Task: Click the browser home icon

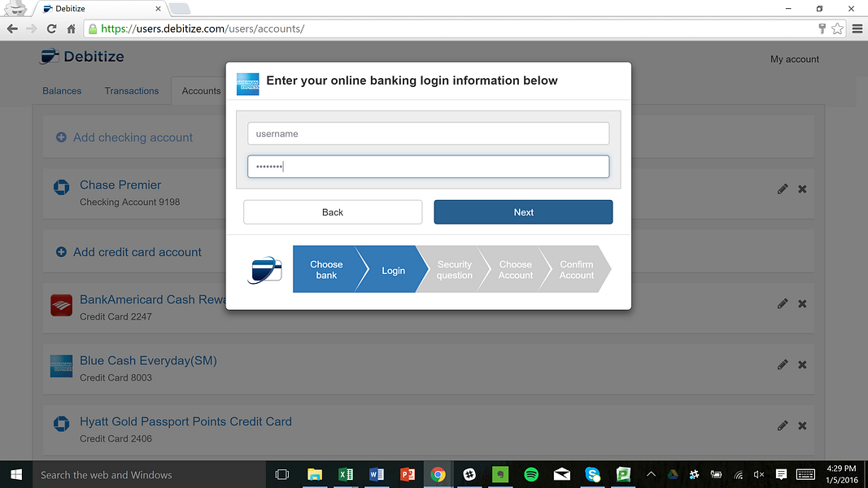Action: click(x=71, y=28)
